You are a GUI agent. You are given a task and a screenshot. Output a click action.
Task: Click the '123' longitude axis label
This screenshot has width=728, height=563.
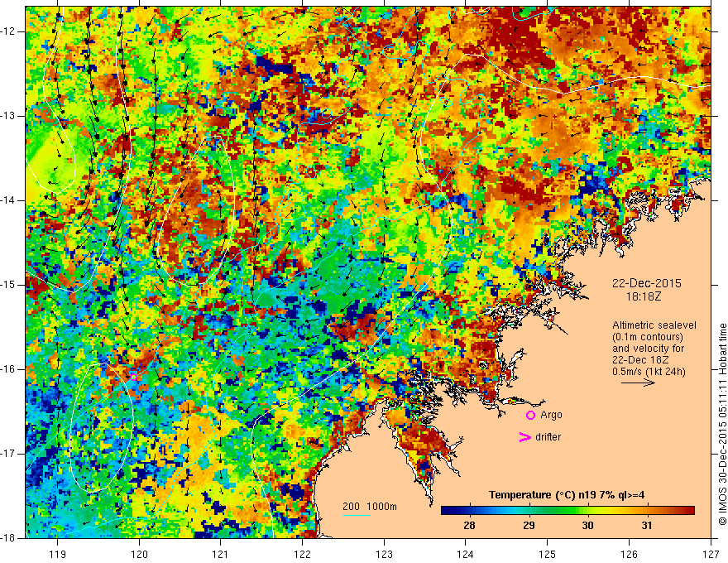pyautogui.click(x=384, y=554)
